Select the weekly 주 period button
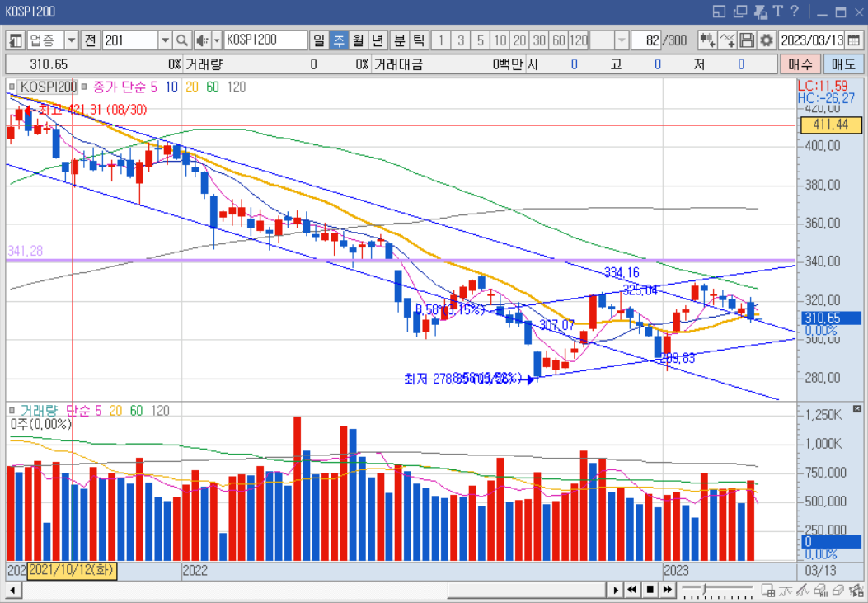 [339, 40]
